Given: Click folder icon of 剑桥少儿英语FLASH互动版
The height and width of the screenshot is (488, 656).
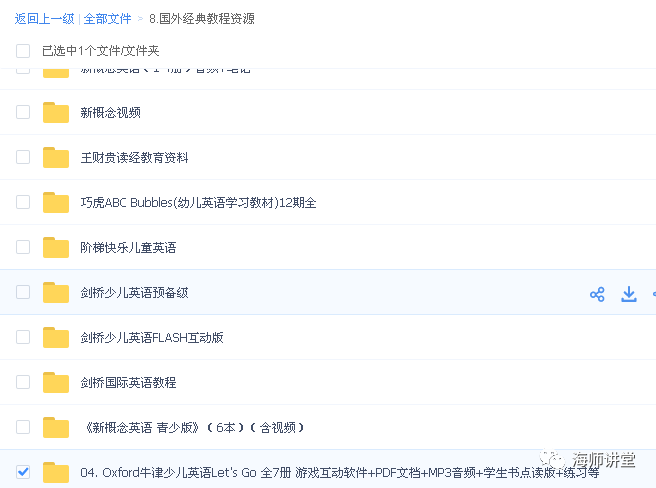Looking at the screenshot, I should click(56, 337).
